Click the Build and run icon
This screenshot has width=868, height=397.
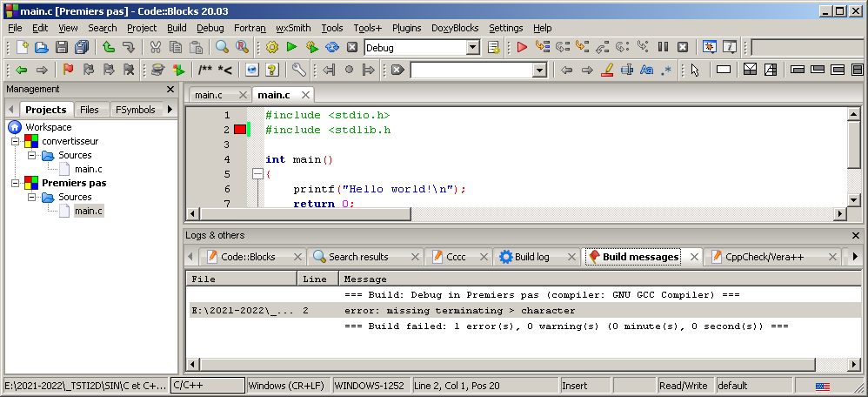pyautogui.click(x=311, y=48)
